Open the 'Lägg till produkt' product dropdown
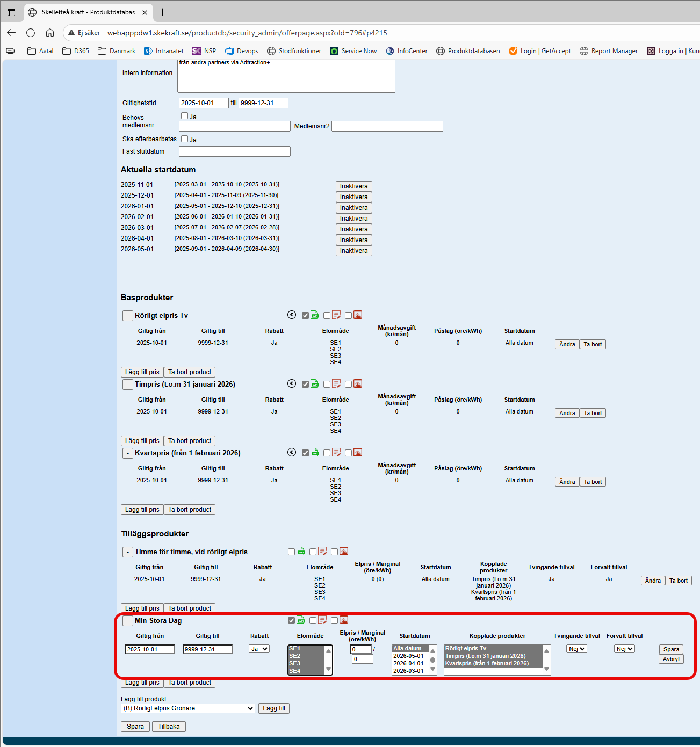The width and height of the screenshot is (700, 747). point(188,708)
